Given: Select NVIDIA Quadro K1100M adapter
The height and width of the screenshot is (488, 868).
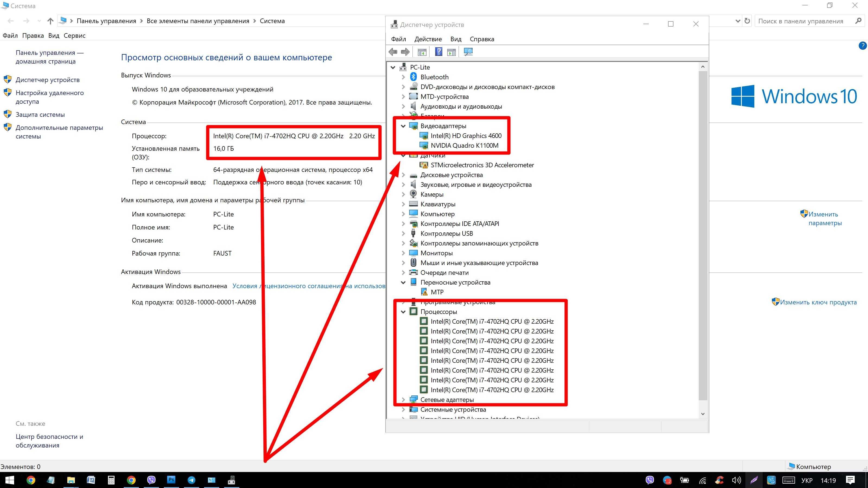Looking at the screenshot, I should pyautogui.click(x=464, y=145).
